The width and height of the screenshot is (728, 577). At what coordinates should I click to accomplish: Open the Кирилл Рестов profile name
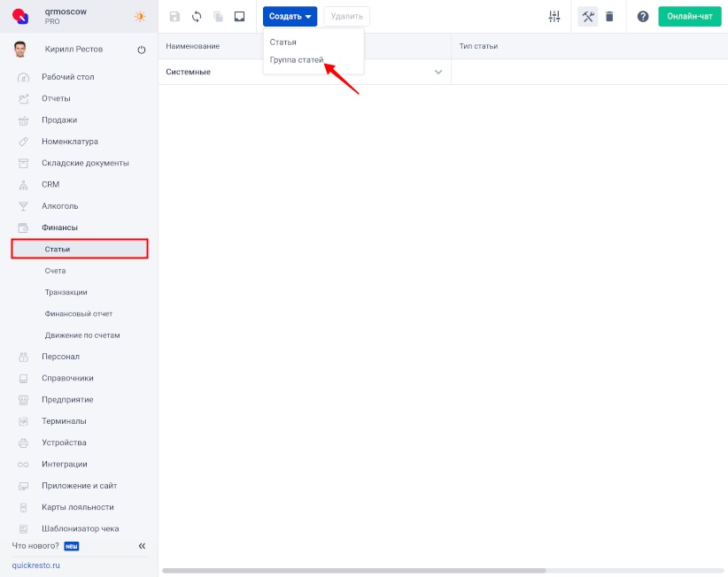(x=74, y=50)
